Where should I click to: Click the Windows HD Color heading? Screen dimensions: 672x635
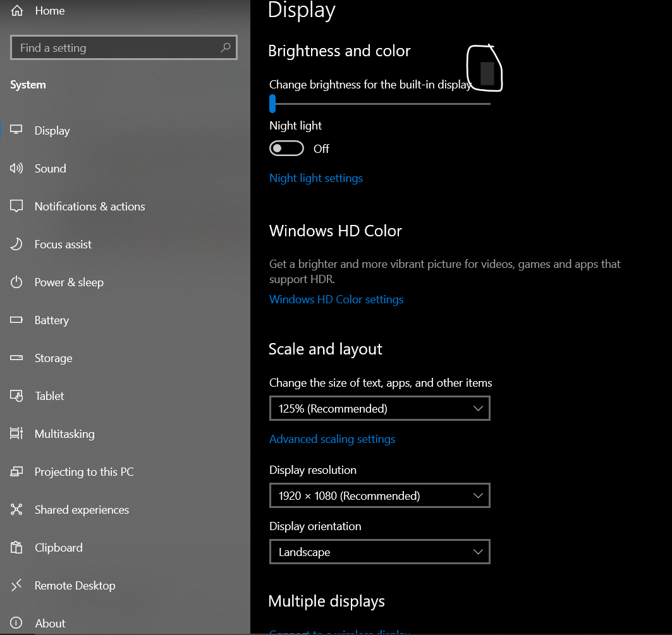[335, 231]
